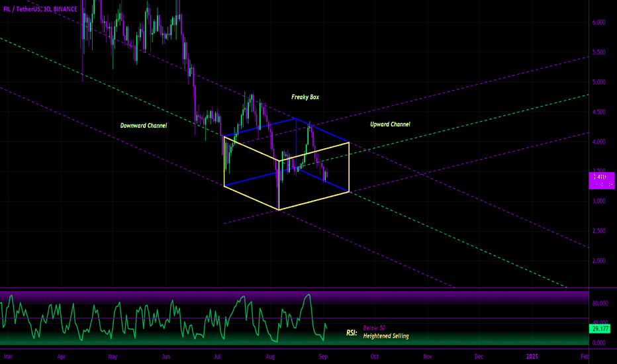The width and height of the screenshot is (617, 364).
Task: Click the Heightened Selling annotation
Action: (x=385, y=336)
